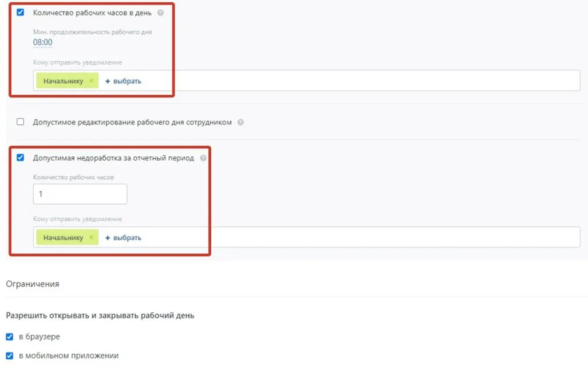
Task: Focus the Количество рабочих часов input field
Action: click(x=80, y=194)
